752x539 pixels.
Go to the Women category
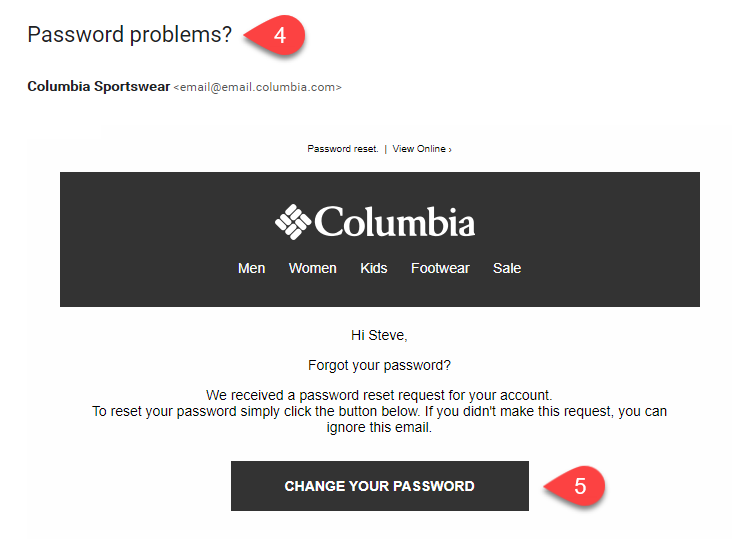312,268
